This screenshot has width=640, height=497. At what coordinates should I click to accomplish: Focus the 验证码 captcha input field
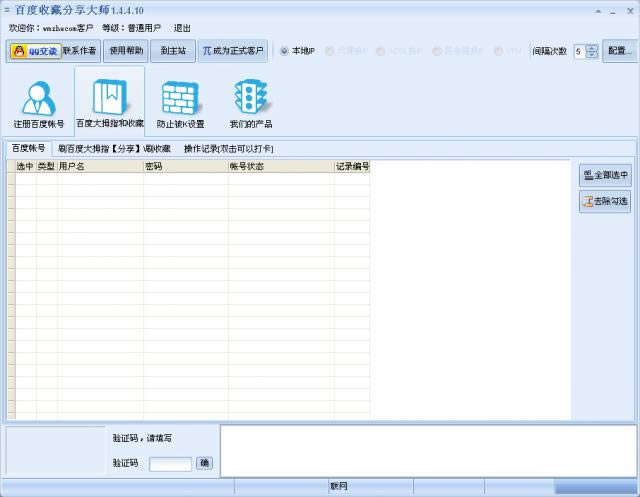click(x=171, y=464)
